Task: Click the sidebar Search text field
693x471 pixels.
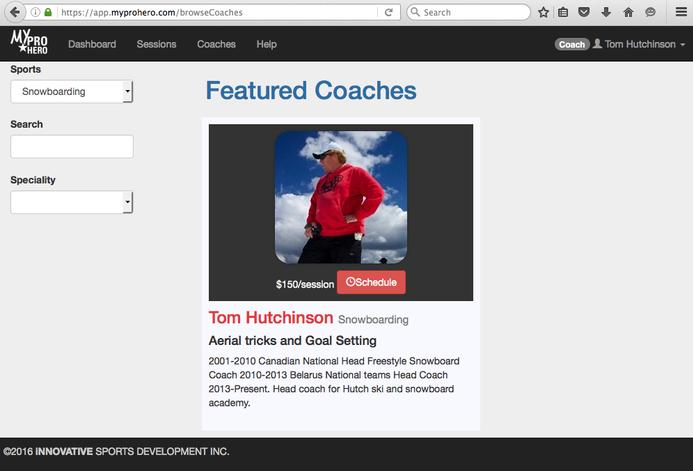Action: pos(72,147)
